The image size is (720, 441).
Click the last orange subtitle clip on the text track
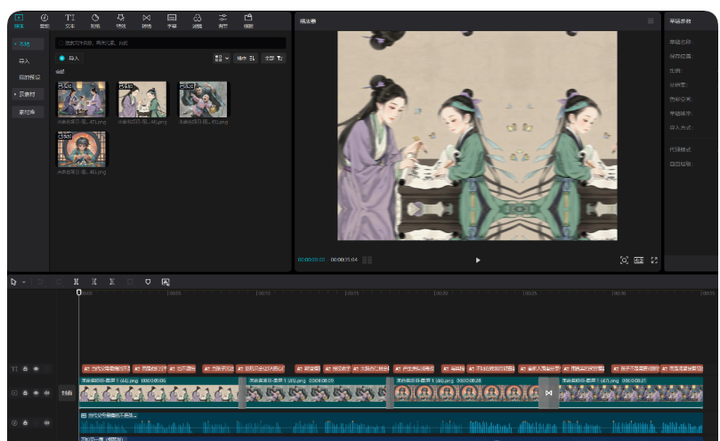coord(682,368)
